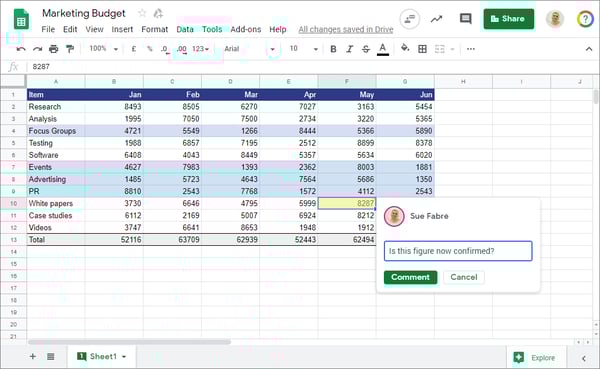Open the Edit menu
Viewport: 600px width, 369px height.
pyautogui.click(x=70, y=29)
